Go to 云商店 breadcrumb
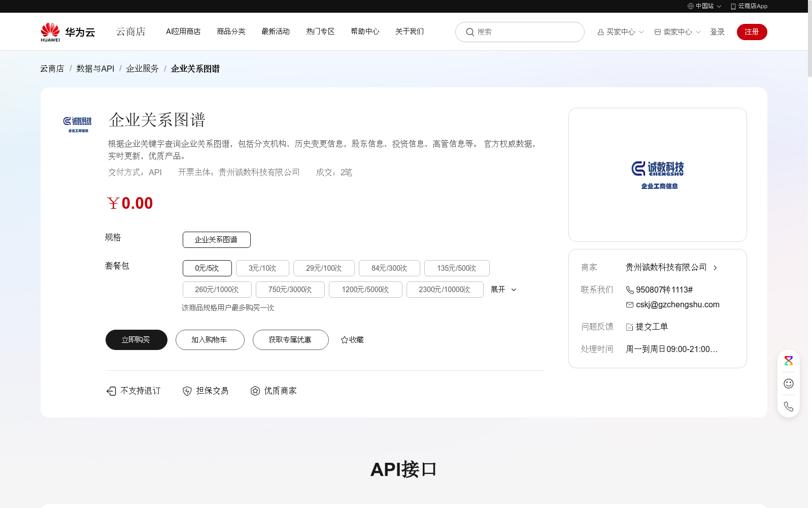This screenshot has width=812, height=508. pyautogui.click(x=52, y=69)
